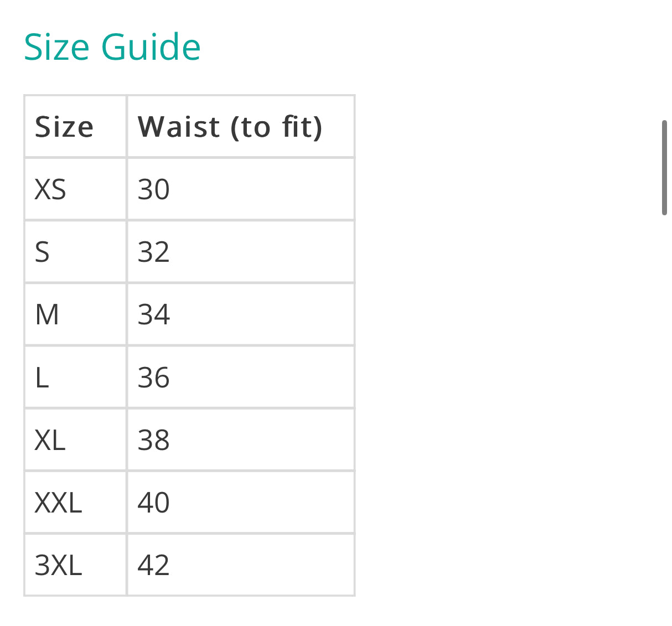
Task: Click the waist value 42
Action: (x=153, y=565)
